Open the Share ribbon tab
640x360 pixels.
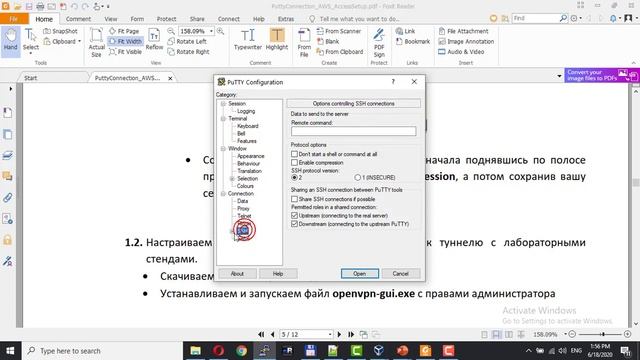[x=197, y=19]
